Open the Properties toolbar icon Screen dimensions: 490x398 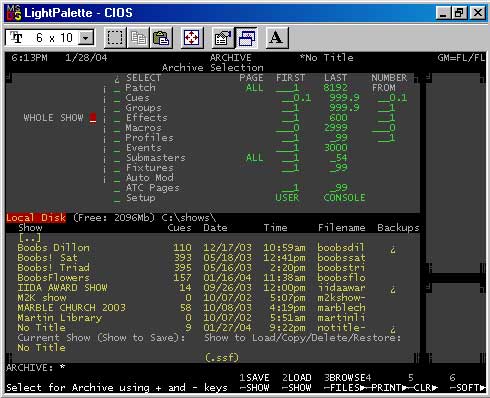click(223, 38)
